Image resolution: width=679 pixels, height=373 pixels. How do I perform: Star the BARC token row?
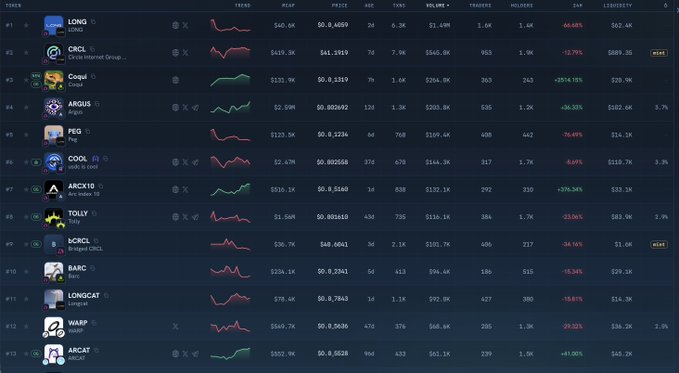point(26,272)
